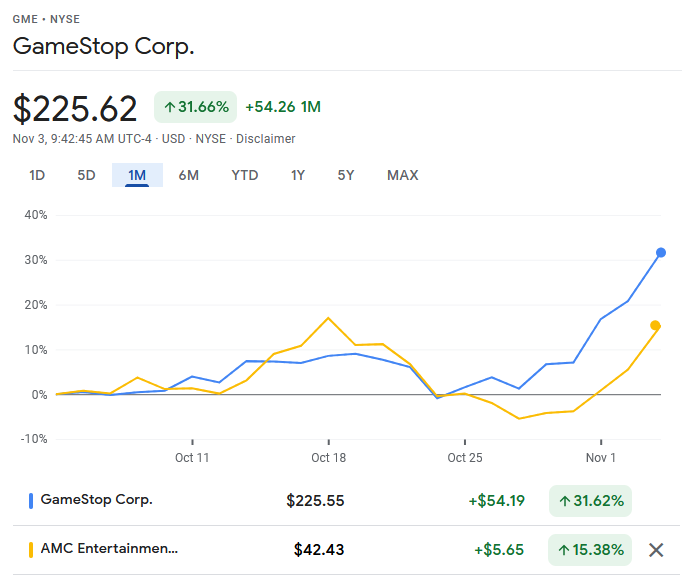This screenshot has height=578, width=682.
Task: Click the AMC Entertainment comparison row name
Action: coord(109,548)
